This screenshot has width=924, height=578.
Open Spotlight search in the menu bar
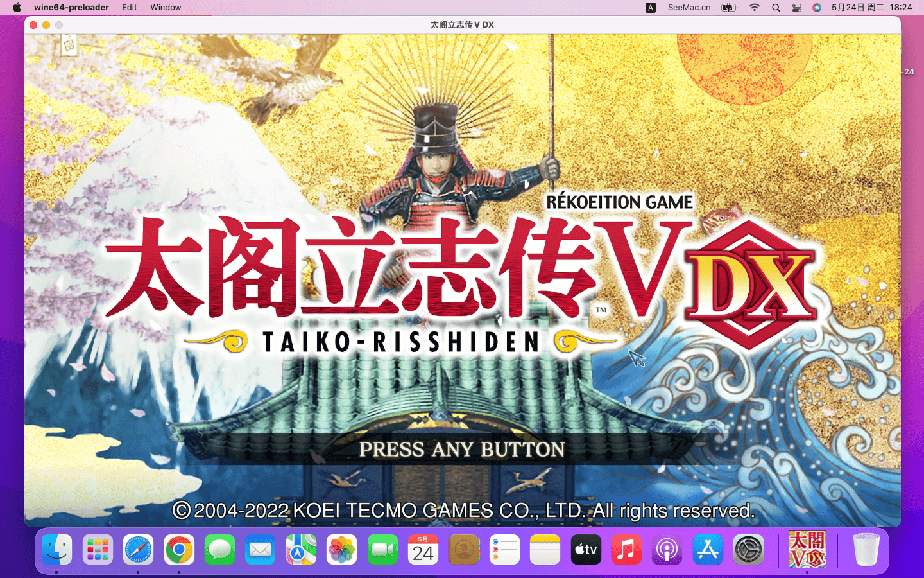tap(776, 8)
